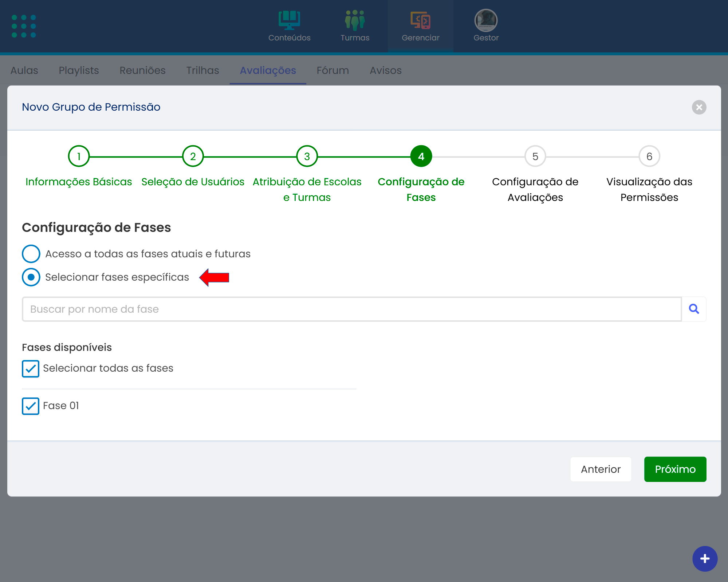Click the green Próximo button
The height and width of the screenshot is (582, 728).
click(675, 469)
